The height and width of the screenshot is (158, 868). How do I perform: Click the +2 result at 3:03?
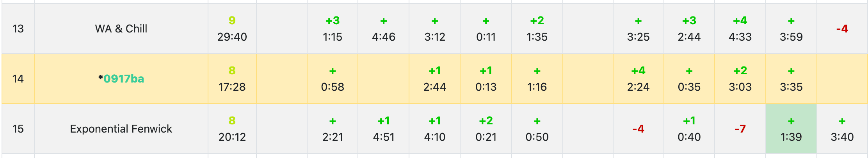[740, 79]
